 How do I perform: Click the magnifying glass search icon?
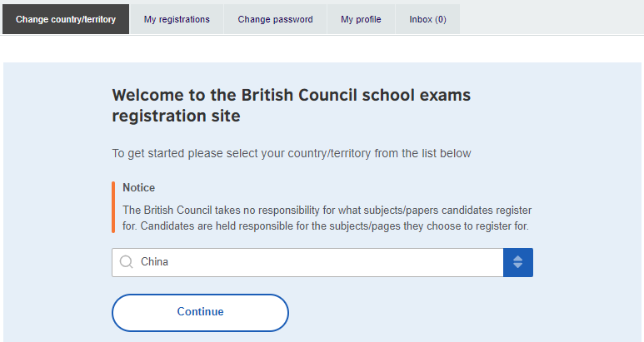coord(126,261)
